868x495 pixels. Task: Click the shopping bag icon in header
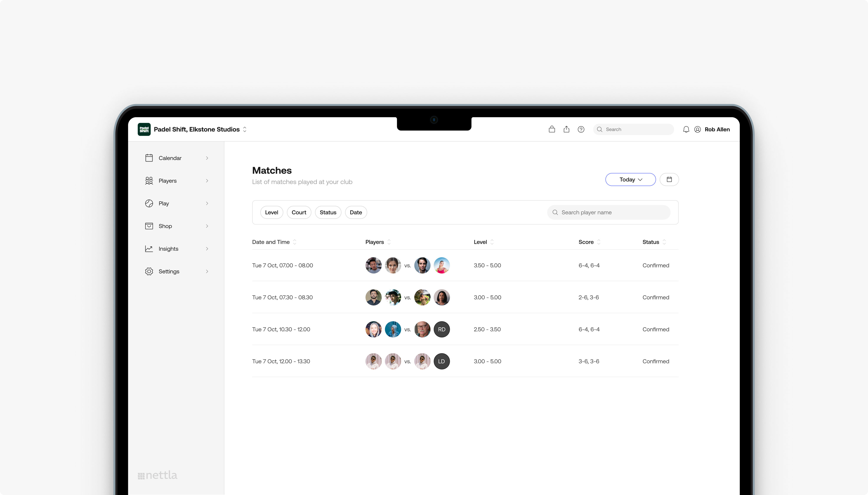tap(552, 129)
